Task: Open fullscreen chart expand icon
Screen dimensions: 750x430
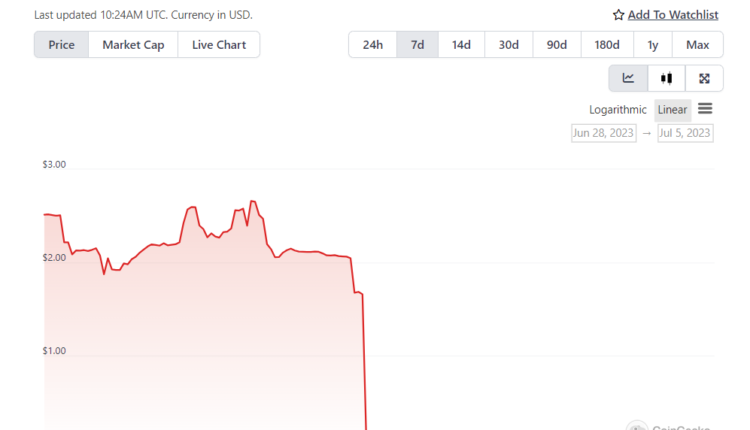Action: [704, 78]
